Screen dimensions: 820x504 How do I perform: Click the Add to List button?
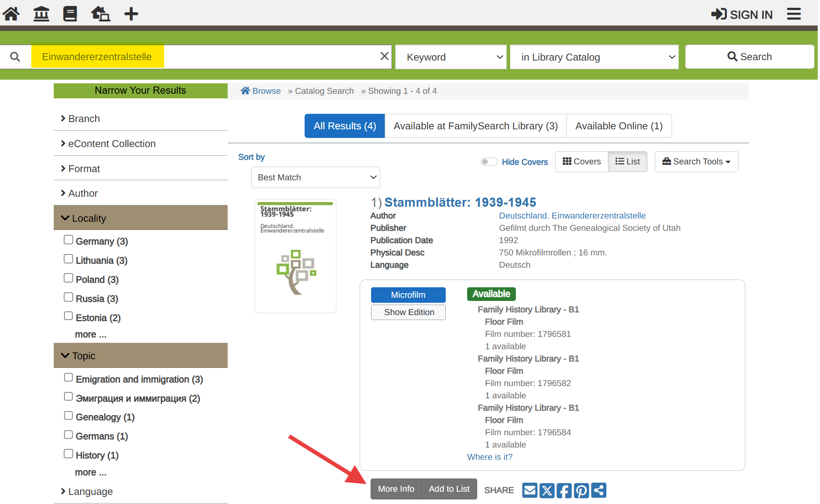(449, 489)
